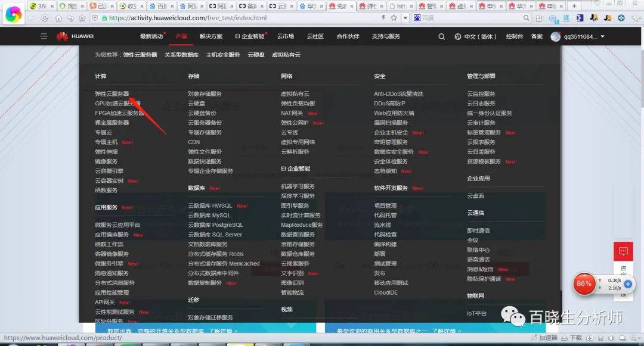Screen dimensions: 644x346
Task: Open the 下载 downloads in status bar
Action: tap(572, 338)
